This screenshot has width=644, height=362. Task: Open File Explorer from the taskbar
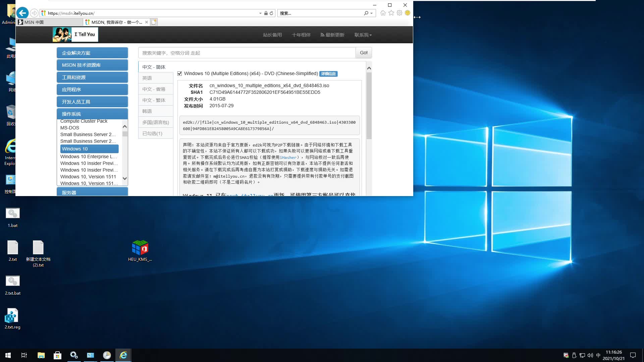41,355
